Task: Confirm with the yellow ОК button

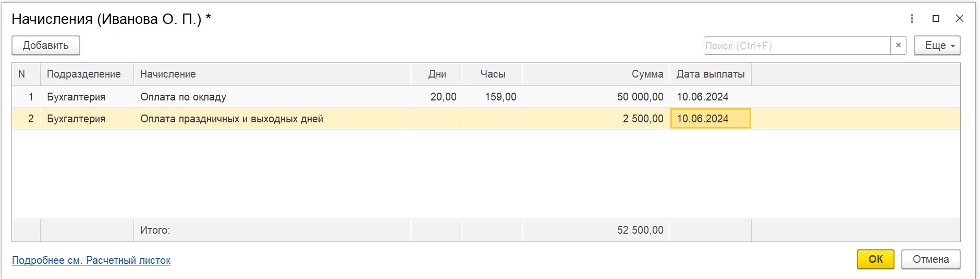Action: [876, 259]
